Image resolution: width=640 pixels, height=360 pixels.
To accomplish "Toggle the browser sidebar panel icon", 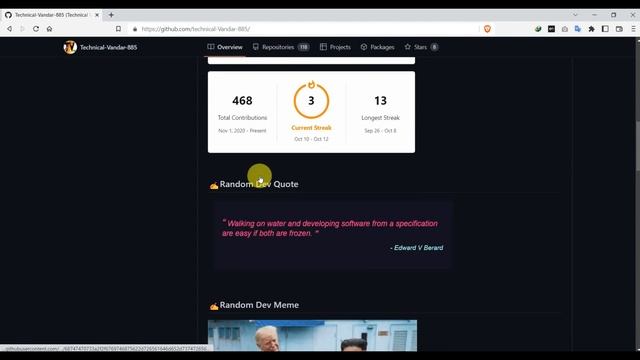I will coord(605,29).
